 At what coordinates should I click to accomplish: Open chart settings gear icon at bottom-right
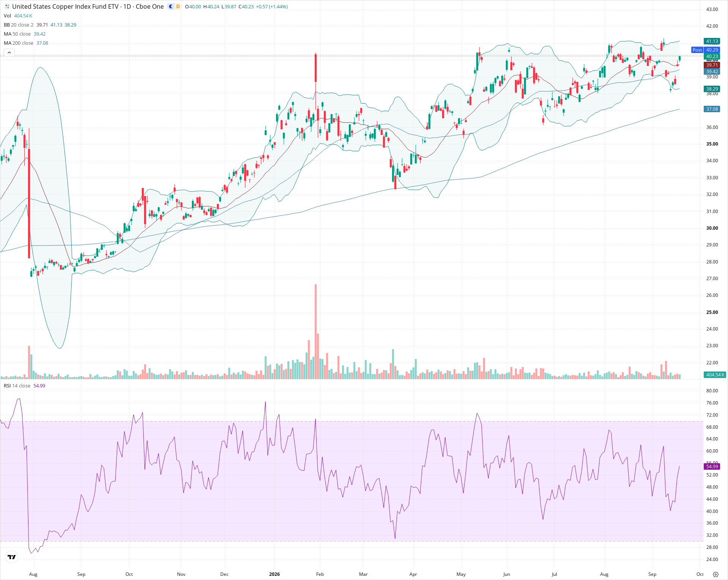pos(715,574)
